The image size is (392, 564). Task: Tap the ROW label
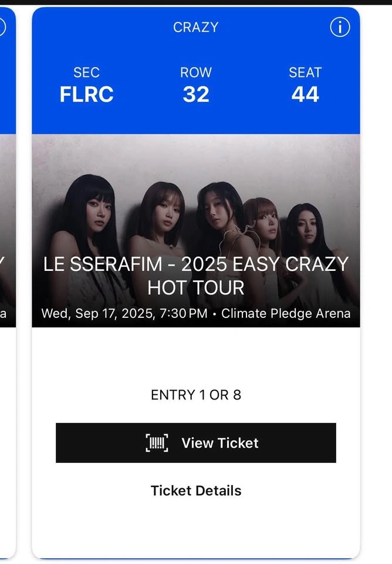195,73
